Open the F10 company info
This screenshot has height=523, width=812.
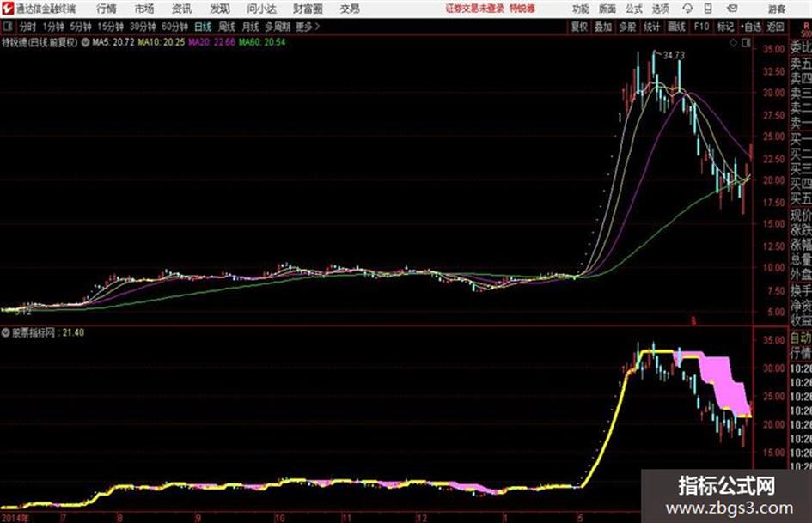(x=701, y=27)
